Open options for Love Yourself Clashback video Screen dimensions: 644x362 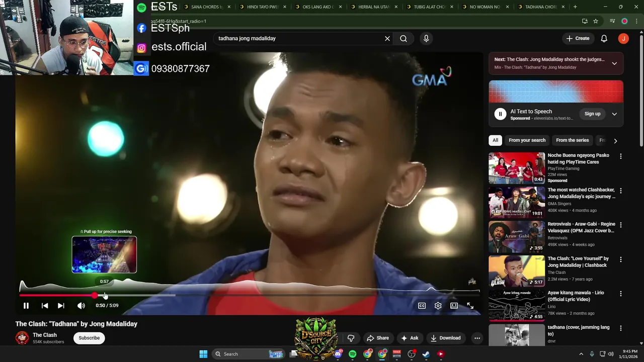(x=620, y=260)
